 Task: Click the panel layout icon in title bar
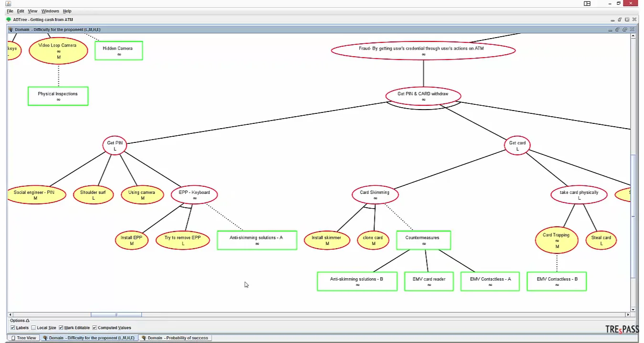(587, 3)
